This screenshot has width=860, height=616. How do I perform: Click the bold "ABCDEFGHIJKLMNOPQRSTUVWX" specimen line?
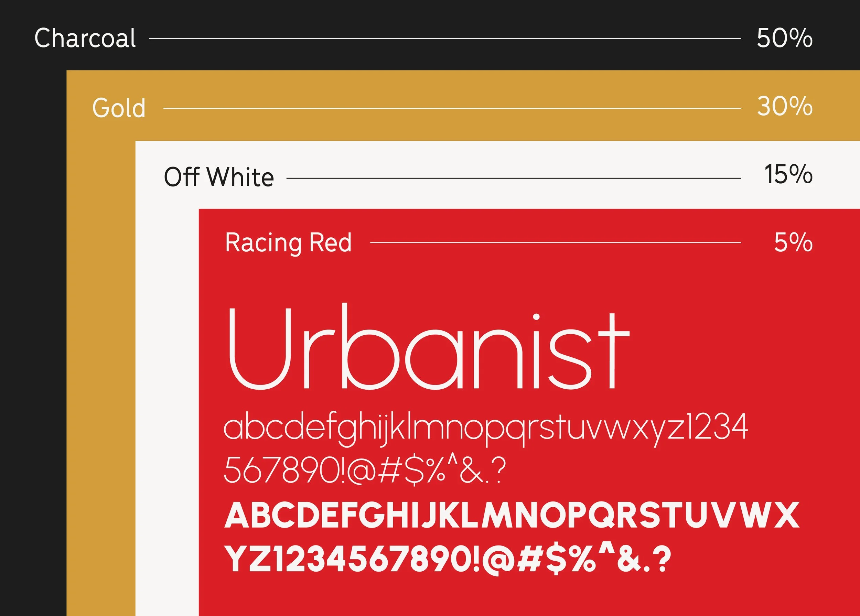click(512, 515)
